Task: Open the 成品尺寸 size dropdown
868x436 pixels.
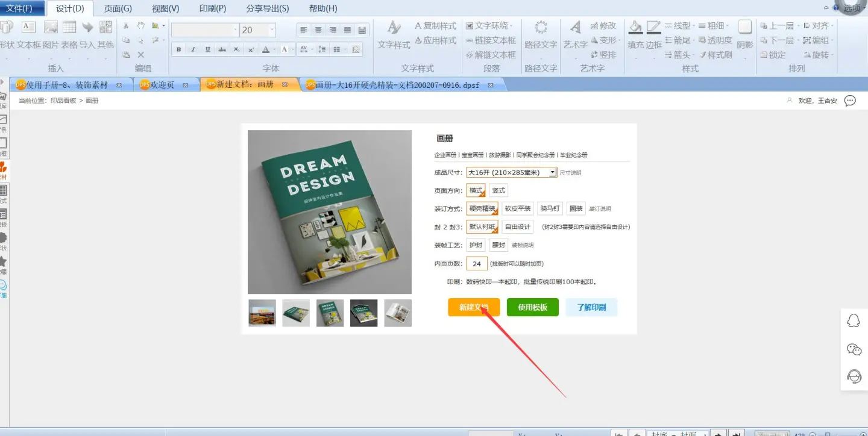Action: [552, 172]
